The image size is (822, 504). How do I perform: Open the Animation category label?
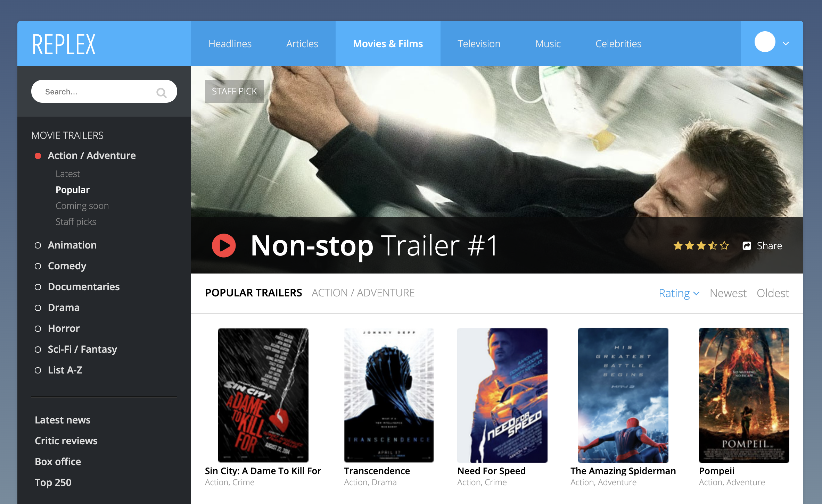click(x=72, y=245)
